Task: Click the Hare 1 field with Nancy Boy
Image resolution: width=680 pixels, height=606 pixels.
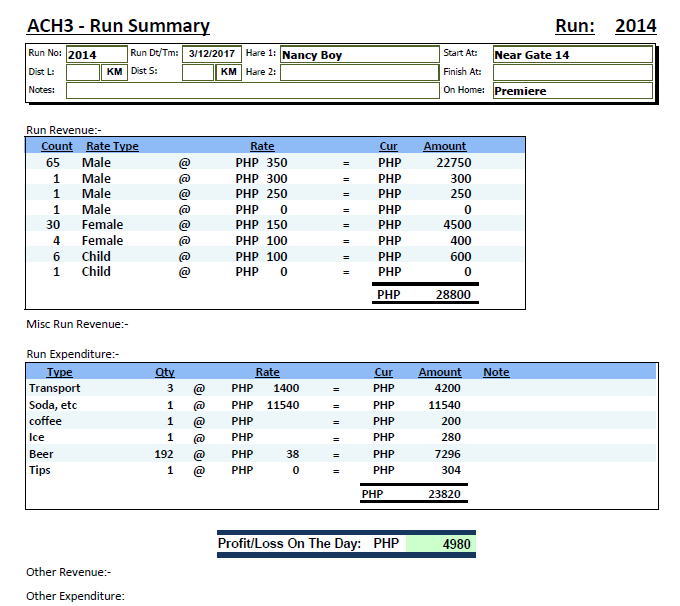Action: [x=358, y=55]
